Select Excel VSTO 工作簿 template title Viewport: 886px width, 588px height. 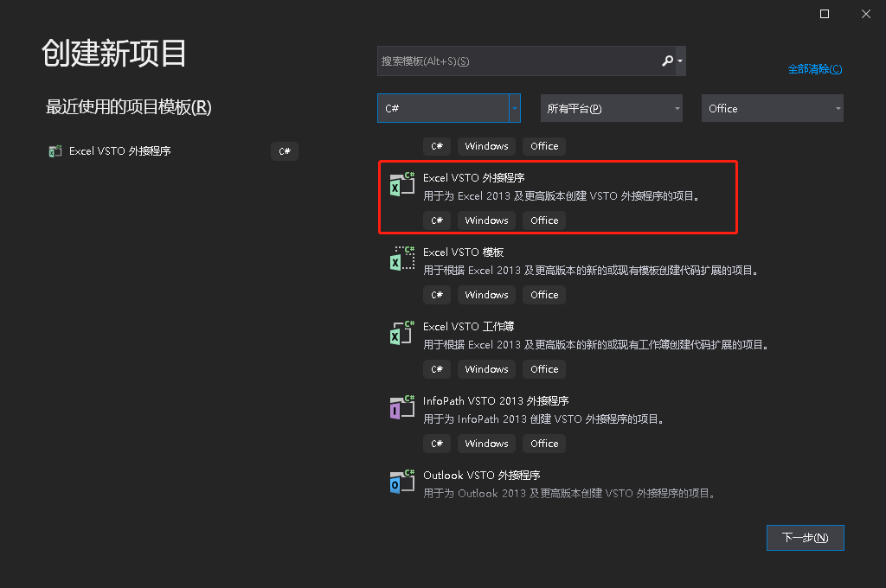coord(468,327)
